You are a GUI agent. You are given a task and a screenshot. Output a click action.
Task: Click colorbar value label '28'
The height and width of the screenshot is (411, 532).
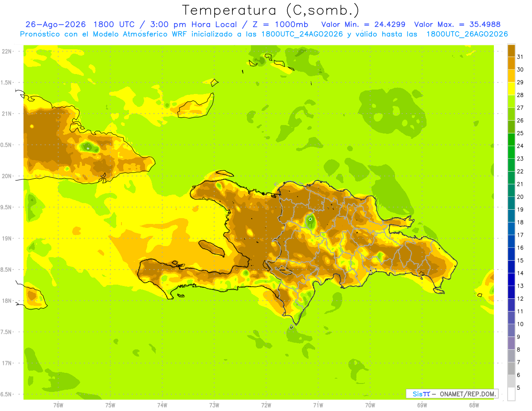click(x=520, y=95)
